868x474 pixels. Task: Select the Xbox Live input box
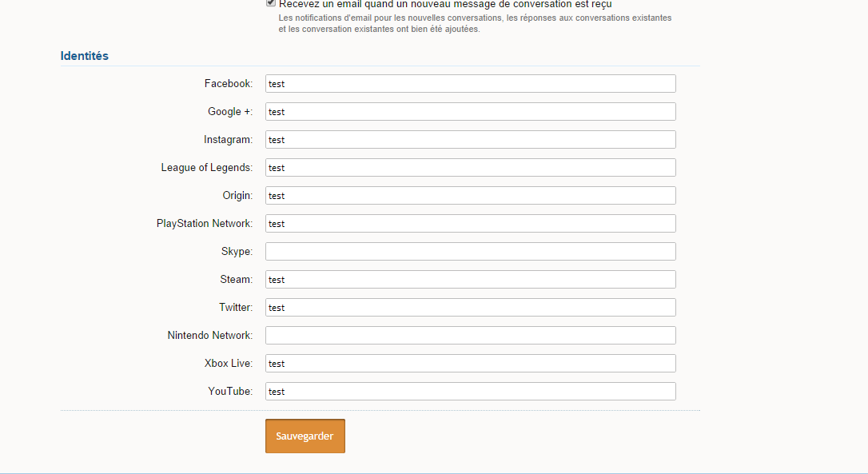[x=471, y=363]
